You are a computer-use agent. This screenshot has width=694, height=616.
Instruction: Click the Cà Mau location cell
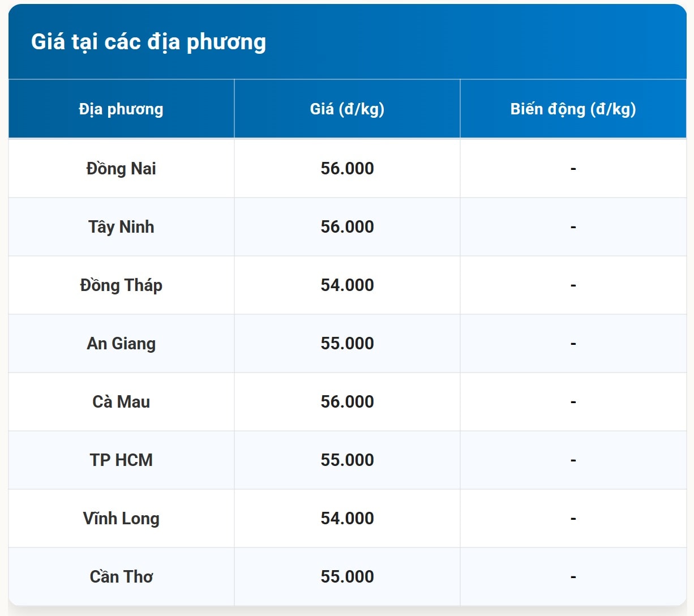coord(121,402)
